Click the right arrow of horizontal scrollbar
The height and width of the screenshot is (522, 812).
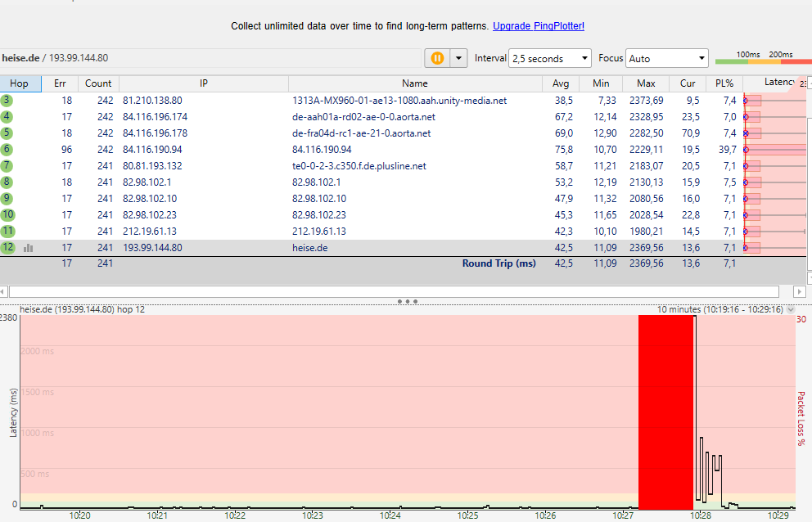pyautogui.click(x=800, y=291)
